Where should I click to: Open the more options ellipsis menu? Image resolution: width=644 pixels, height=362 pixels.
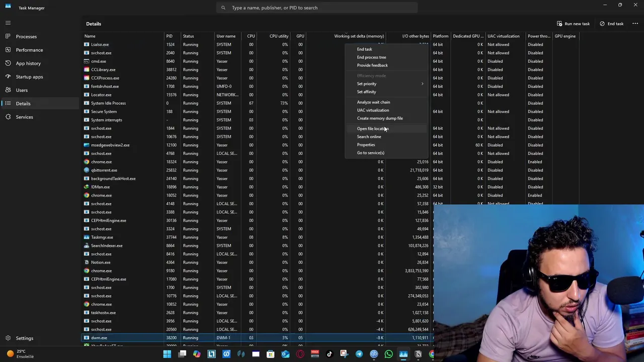[x=635, y=24]
